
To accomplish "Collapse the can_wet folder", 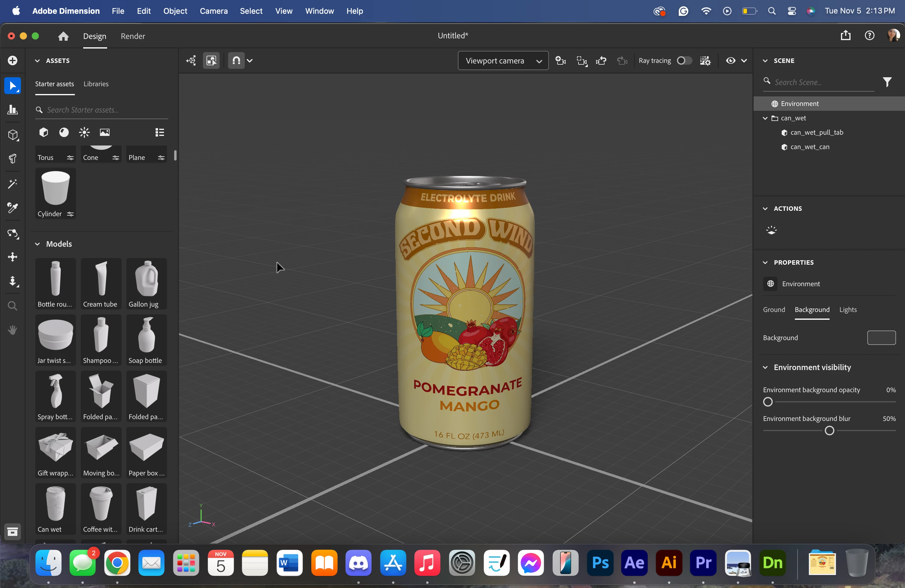I will [x=765, y=118].
